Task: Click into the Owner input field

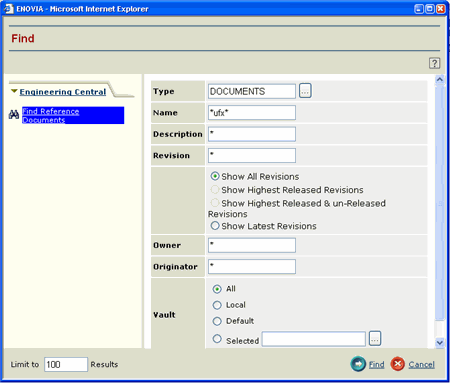Action: tap(252, 245)
